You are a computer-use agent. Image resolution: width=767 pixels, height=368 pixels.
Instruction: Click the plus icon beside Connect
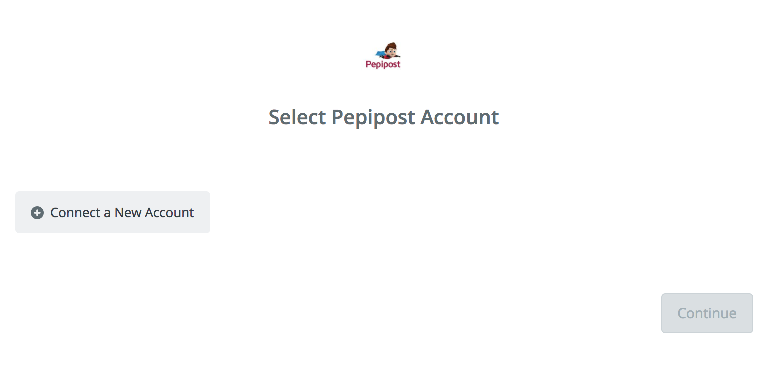pos(37,212)
